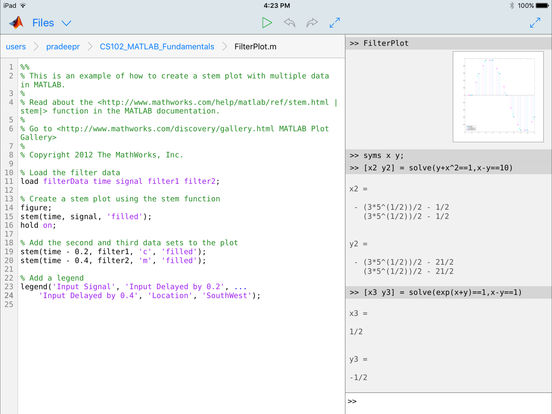Click the '% Add a legend' comment

[52, 278]
